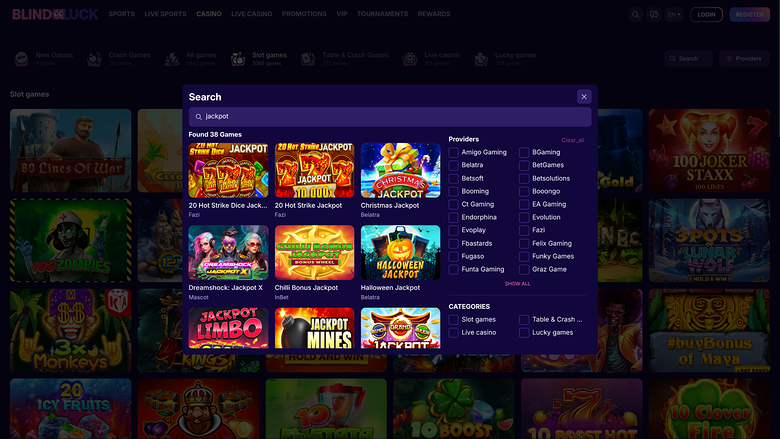Click the magnifier icon in the search field
780x439 pixels.
click(198, 117)
